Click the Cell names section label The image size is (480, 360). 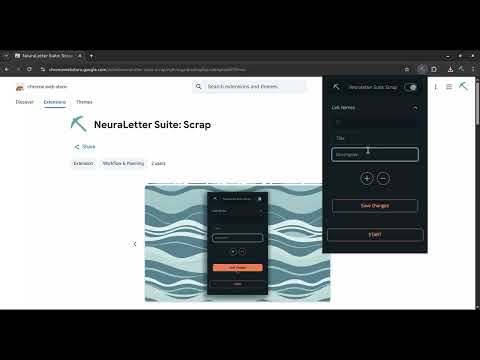click(343, 108)
